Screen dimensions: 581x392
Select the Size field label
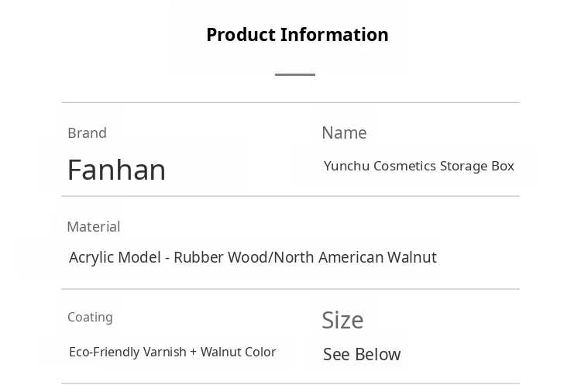pyautogui.click(x=342, y=320)
